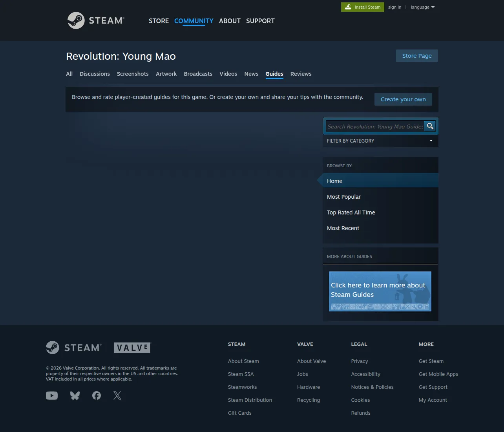
Task: Open the Steam SSA footer link
Action: [241, 374]
